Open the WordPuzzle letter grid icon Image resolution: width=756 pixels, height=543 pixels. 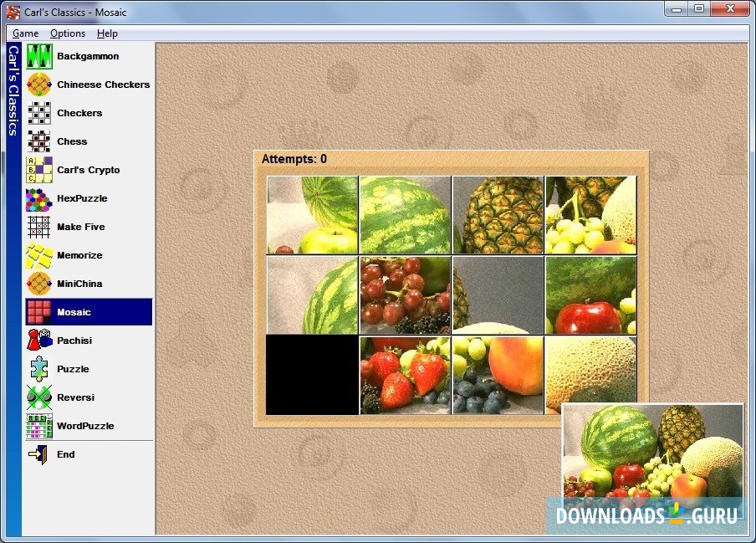(39, 427)
